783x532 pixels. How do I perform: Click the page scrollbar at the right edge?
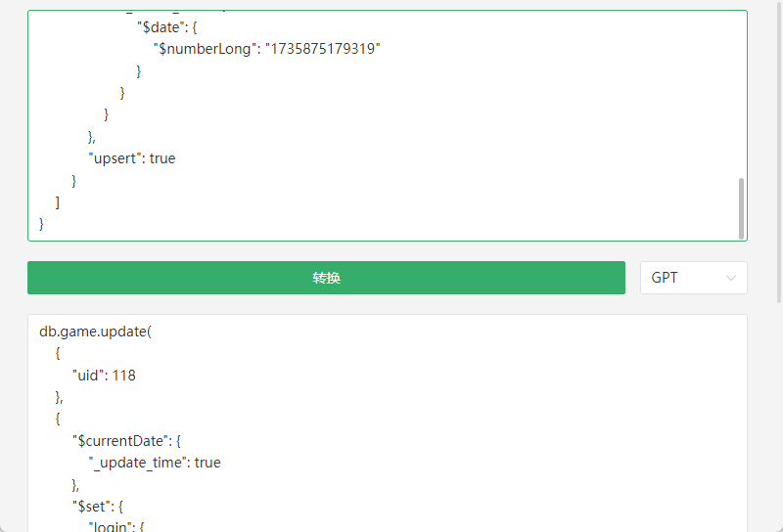(779, 150)
